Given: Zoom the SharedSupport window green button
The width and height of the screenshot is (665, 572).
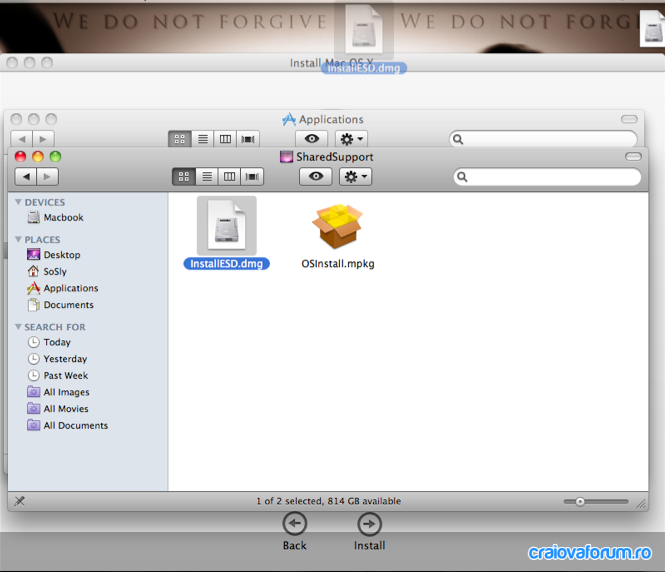Looking at the screenshot, I should (55, 156).
